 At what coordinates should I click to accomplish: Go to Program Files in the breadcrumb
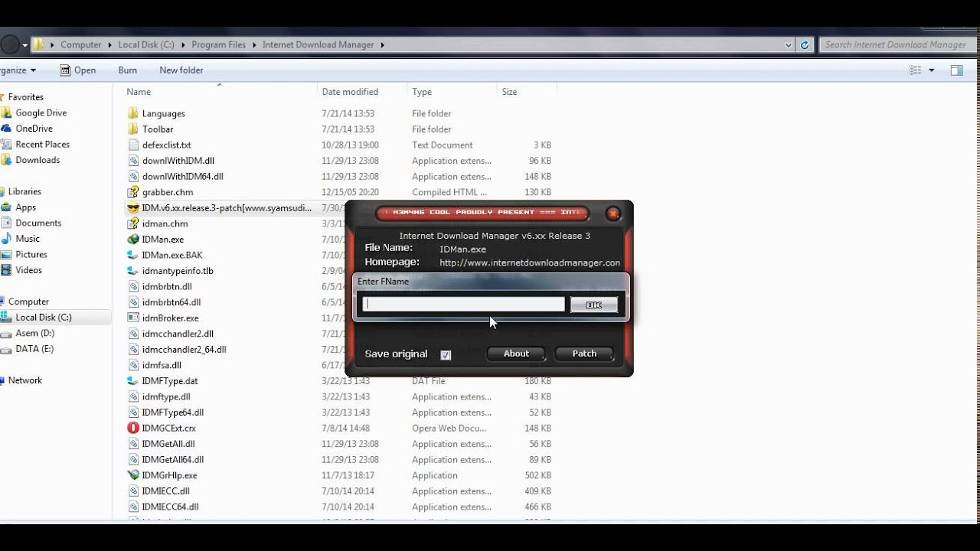click(x=219, y=45)
